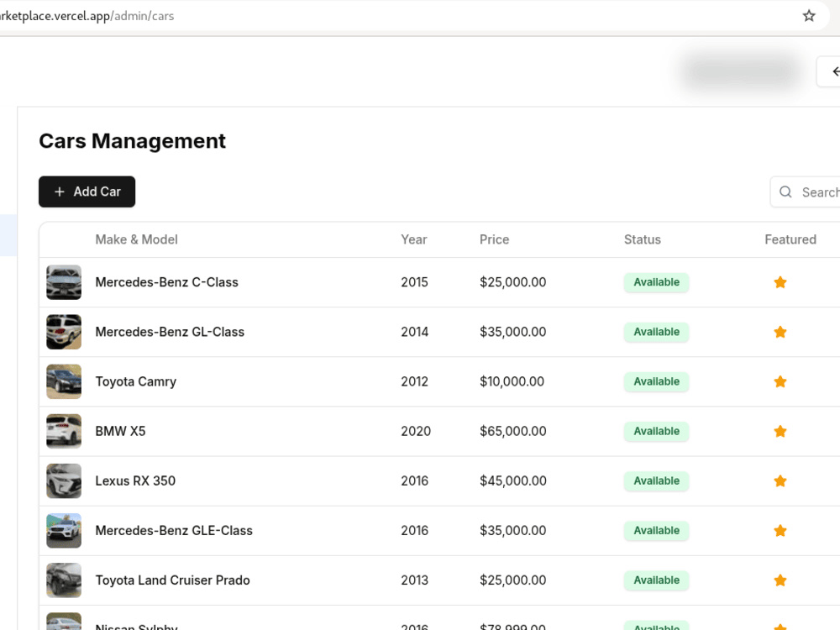The height and width of the screenshot is (630, 840).
Task: Click the year 2020 in BMW X5 row
Action: click(x=416, y=431)
